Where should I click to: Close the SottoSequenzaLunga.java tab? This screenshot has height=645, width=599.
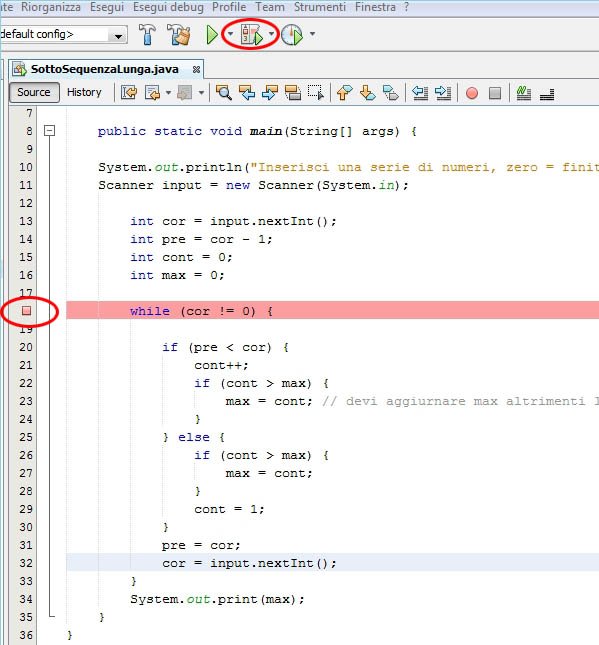point(196,70)
